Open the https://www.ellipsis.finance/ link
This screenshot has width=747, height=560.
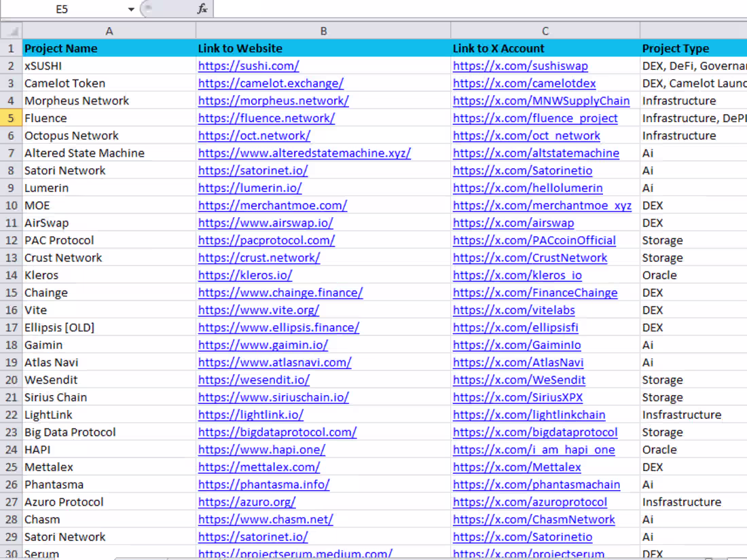[x=278, y=328]
